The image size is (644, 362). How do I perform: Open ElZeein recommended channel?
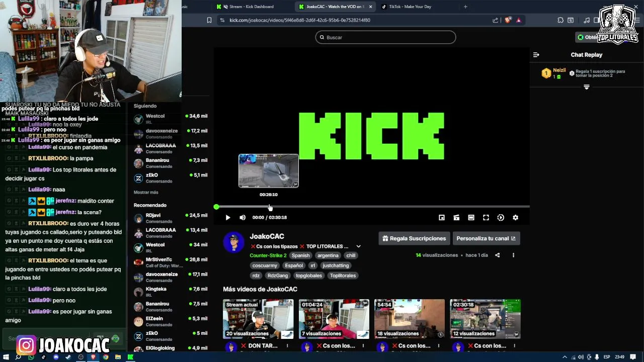170,321
